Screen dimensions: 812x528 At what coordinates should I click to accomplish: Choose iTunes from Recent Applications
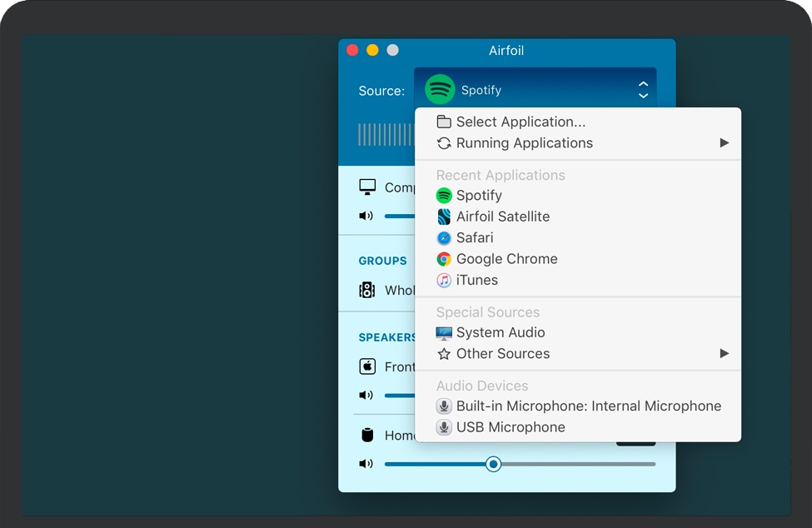pos(477,281)
